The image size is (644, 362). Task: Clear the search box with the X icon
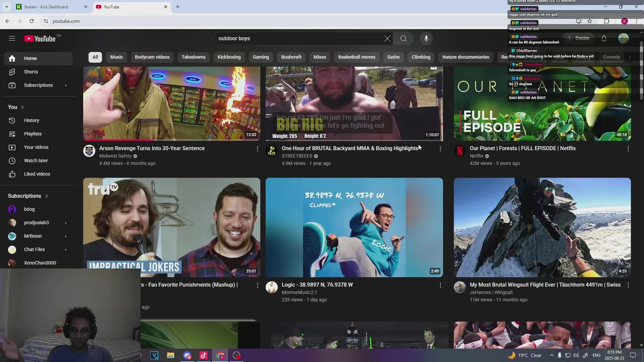387,38
